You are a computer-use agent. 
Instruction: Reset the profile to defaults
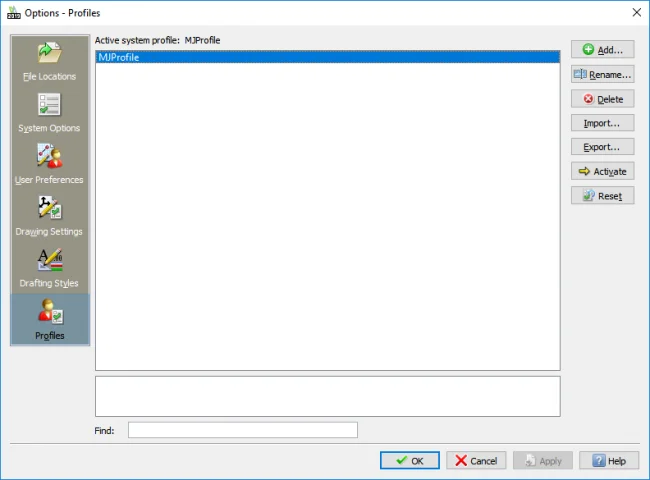(602, 196)
